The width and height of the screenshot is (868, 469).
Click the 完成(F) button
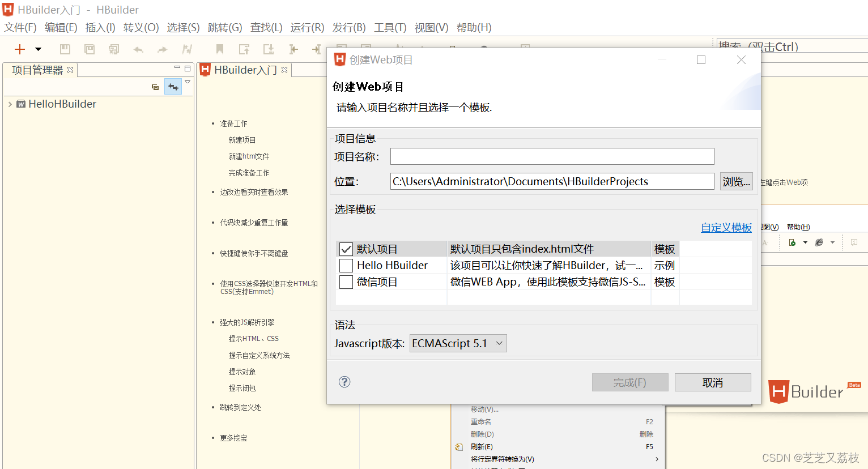coord(630,382)
